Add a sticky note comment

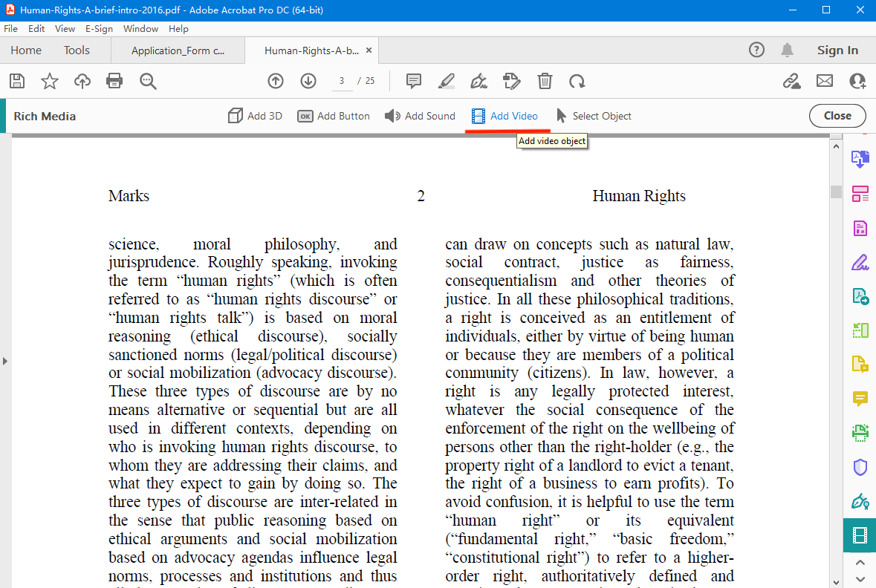[x=413, y=81]
